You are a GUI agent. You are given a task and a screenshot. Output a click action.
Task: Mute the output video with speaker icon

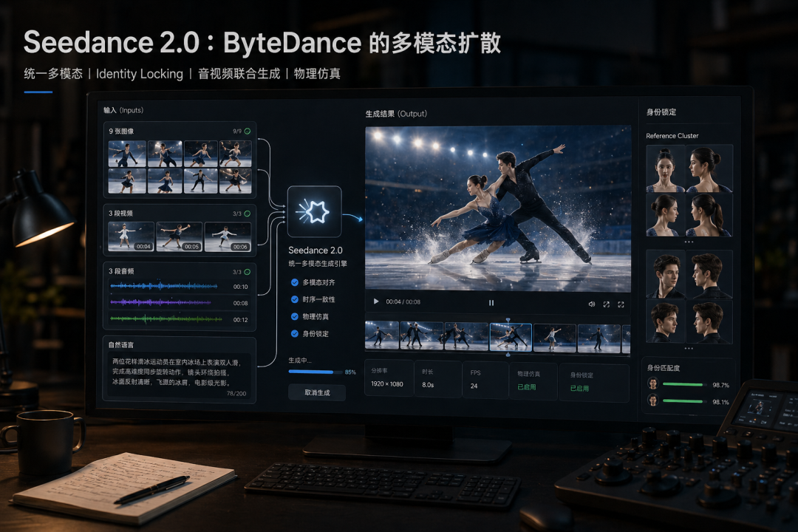pyautogui.click(x=591, y=304)
